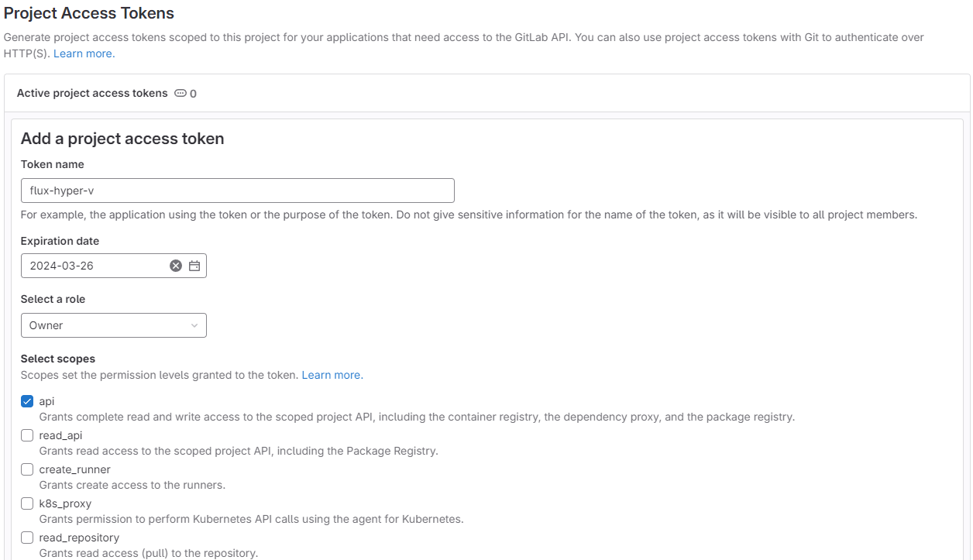
Task: Open the calendar date picker icon
Action: point(194,266)
